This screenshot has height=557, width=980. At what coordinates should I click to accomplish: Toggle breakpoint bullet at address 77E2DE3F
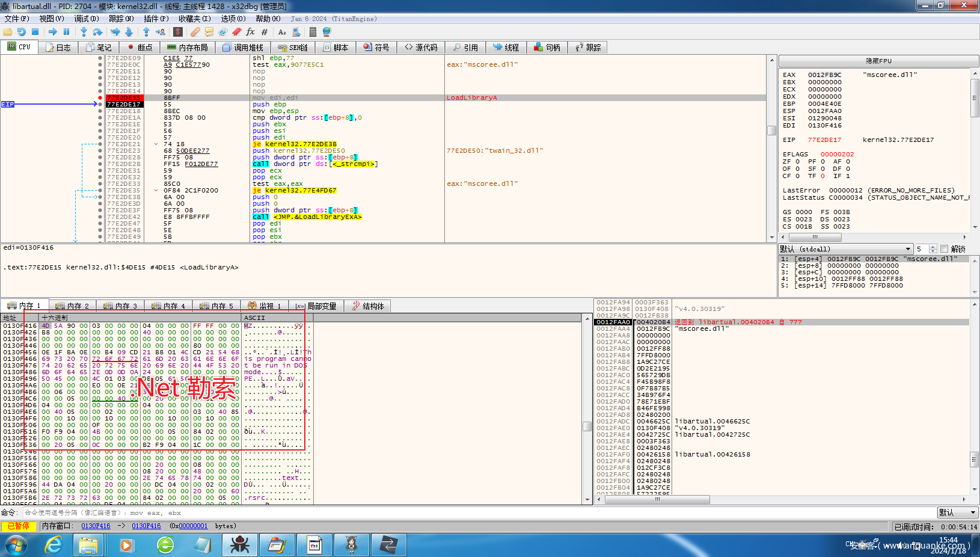point(100,211)
